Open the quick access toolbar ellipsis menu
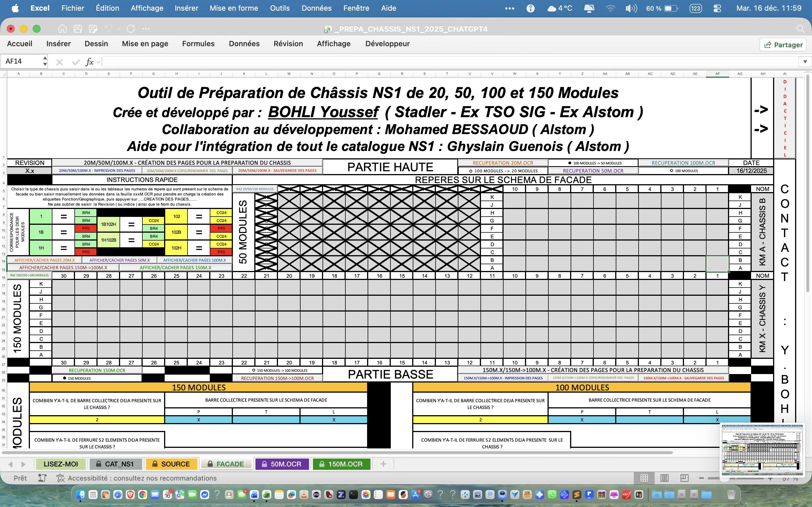Image resolution: width=812 pixels, height=507 pixels. [x=146, y=29]
